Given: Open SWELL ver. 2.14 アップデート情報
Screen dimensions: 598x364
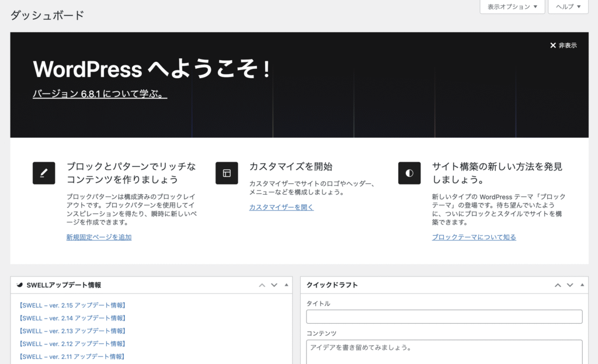Looking at the screenshot, I should pyautogui.click(x=72, y=318).
